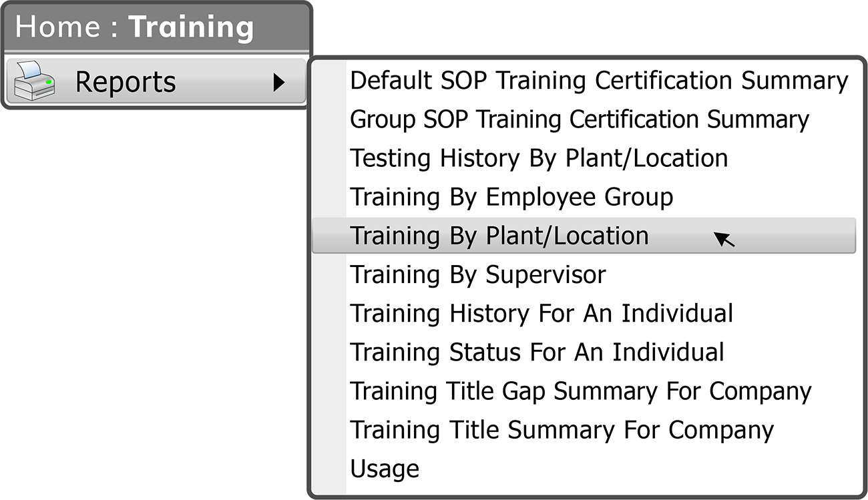868x500 pixels.
Task: Open Training Title Gap Summary For Company
Action: (581, 391)
